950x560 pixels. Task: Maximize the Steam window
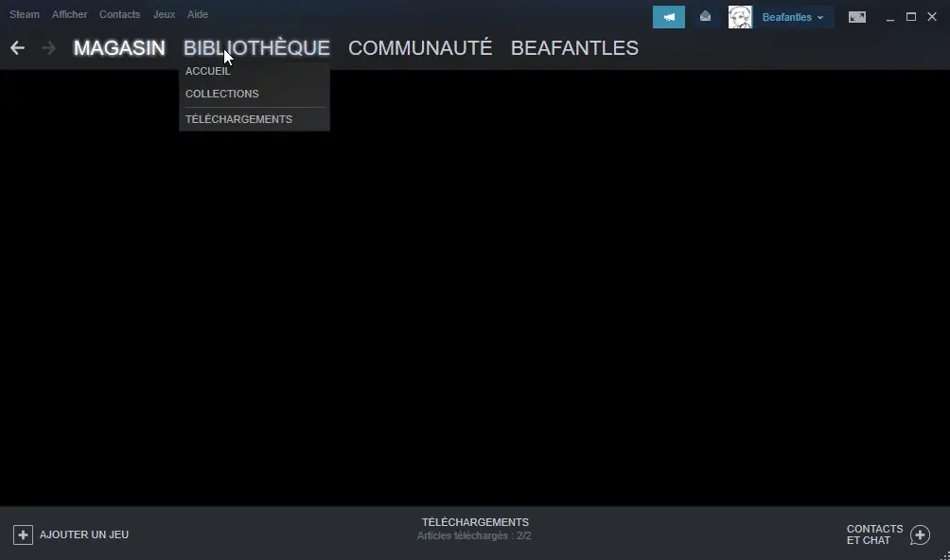pos(910,17)
